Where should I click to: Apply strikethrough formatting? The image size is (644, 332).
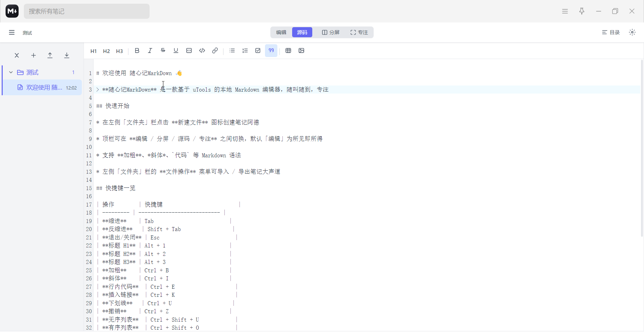pos(163,51)
